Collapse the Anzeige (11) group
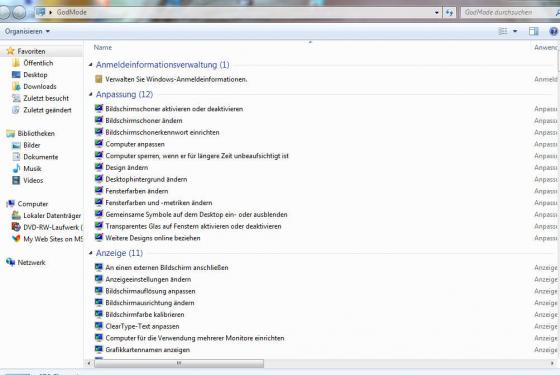The height and width of the screenshot is (375, 560). 90,253
